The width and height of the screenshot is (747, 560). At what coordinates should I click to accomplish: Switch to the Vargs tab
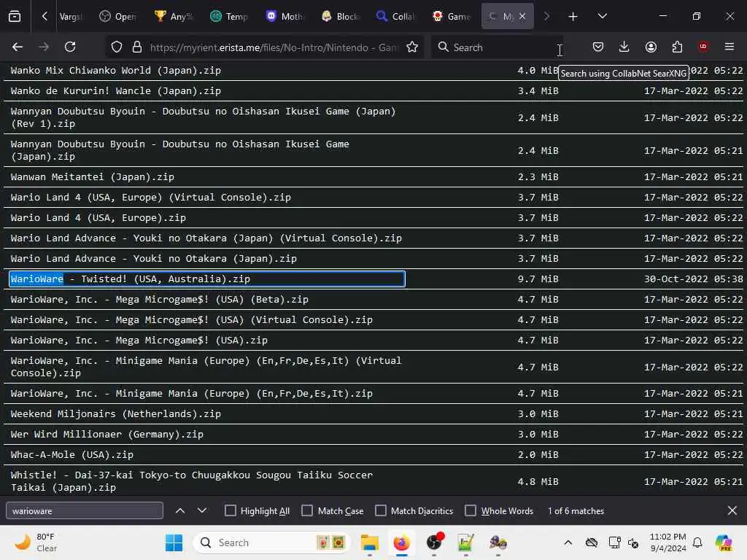(71, 17)
